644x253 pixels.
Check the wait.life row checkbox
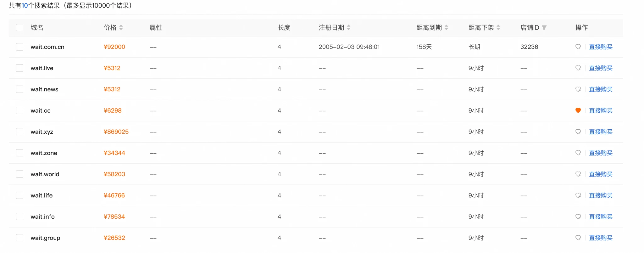click(20, 195)
